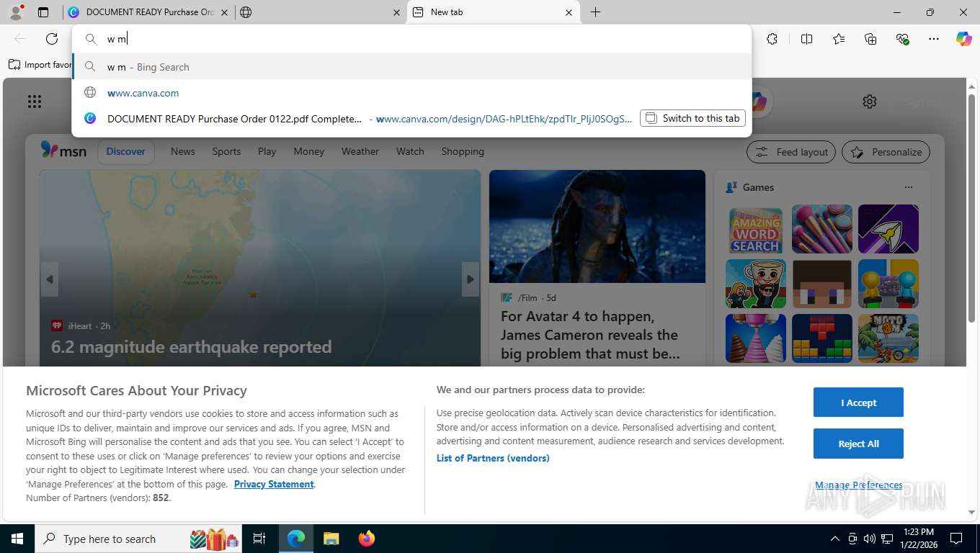This screenshot has height=553, width=980.
Task: Open page settings gear icon
Action: click(x=870, y=102)
